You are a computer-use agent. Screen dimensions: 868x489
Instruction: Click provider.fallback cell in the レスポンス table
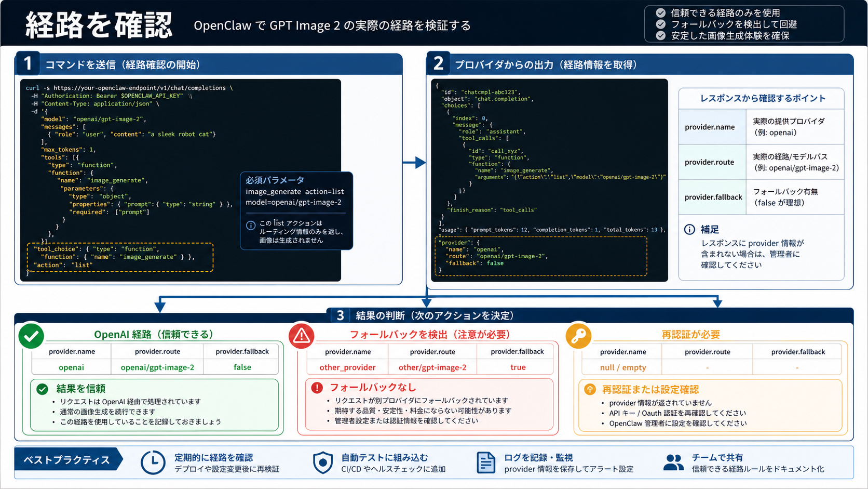click(712, 197)
